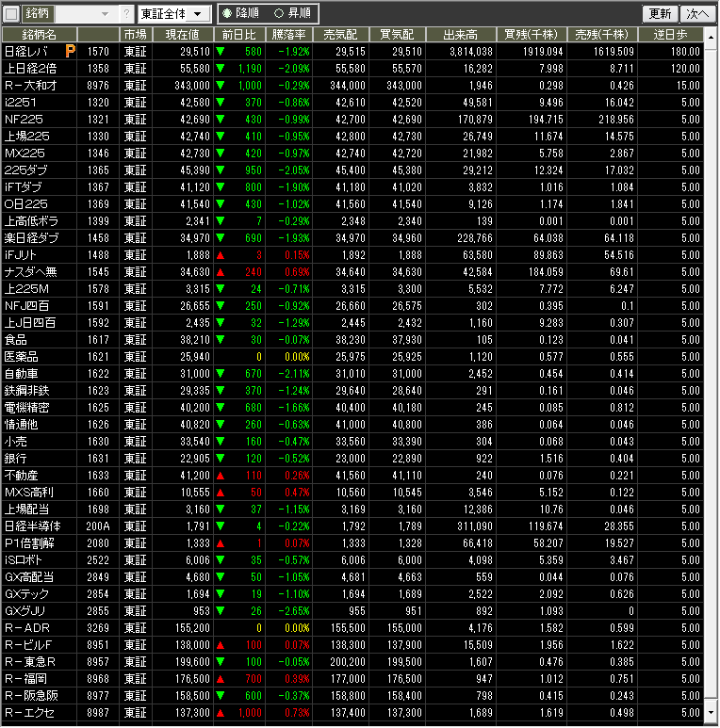This screenshot has height=728, width=720.
Task: Click the green down arrow for 自動車
Action: [x=221, y=374]
